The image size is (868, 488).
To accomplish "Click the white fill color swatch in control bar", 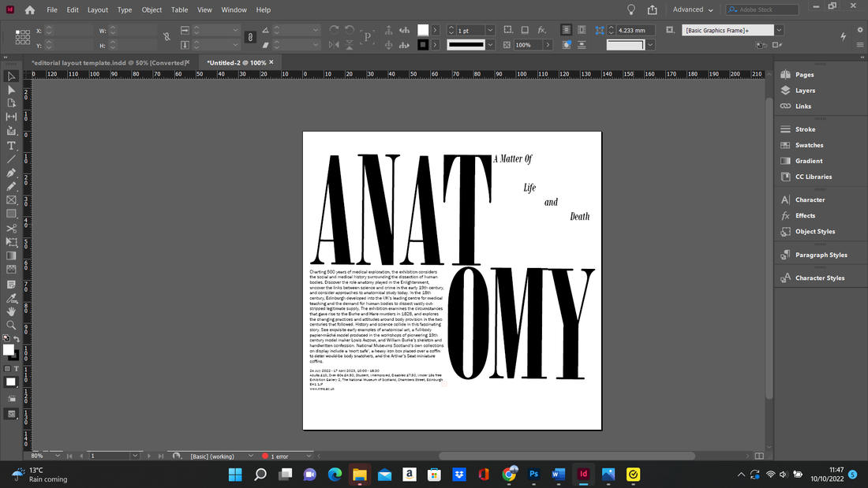I will 423,30.
